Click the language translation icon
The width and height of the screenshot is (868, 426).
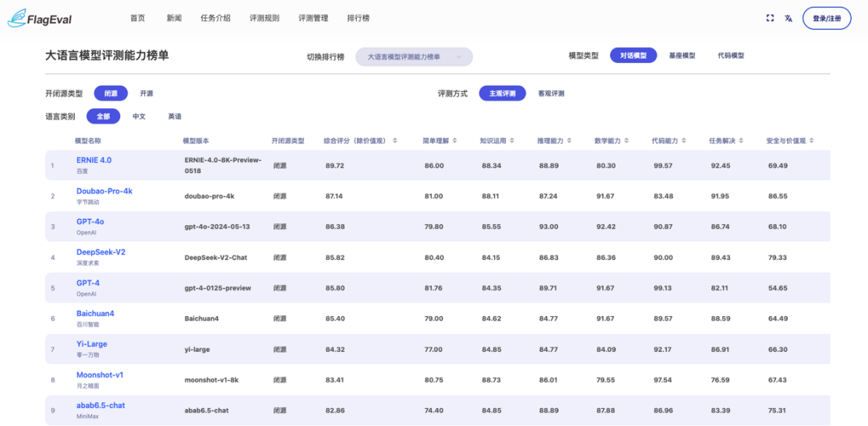[x=789, y=18]
